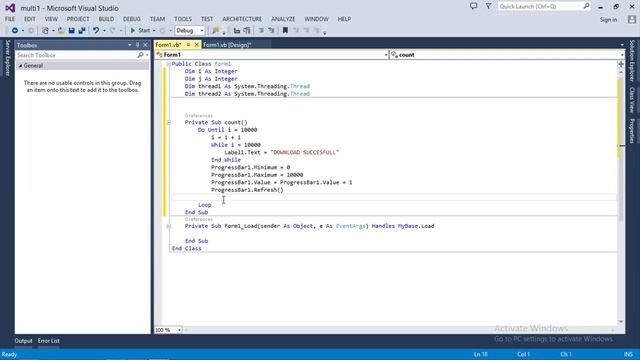The image size is (640, 360).
Task: Toggle a bookmark with the bookmark icon
Action: [x=285, y=31]
